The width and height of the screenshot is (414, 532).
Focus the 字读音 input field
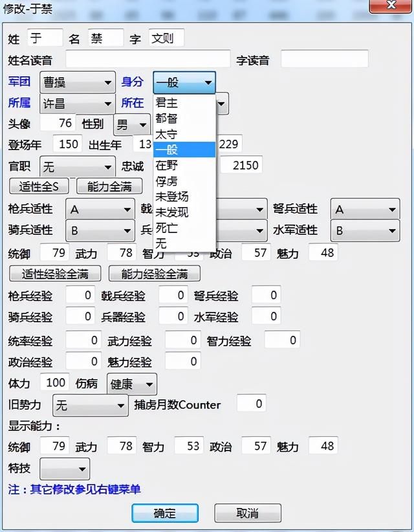[325, 59]
